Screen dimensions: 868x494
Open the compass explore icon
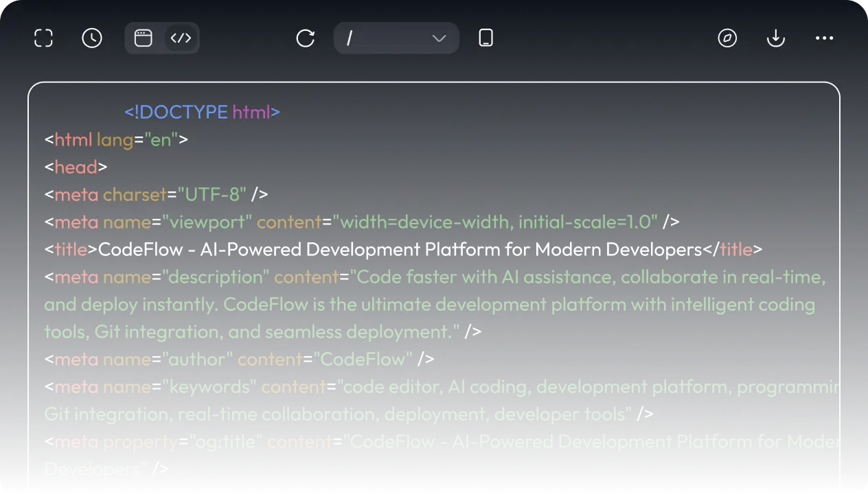pos(727,38)
